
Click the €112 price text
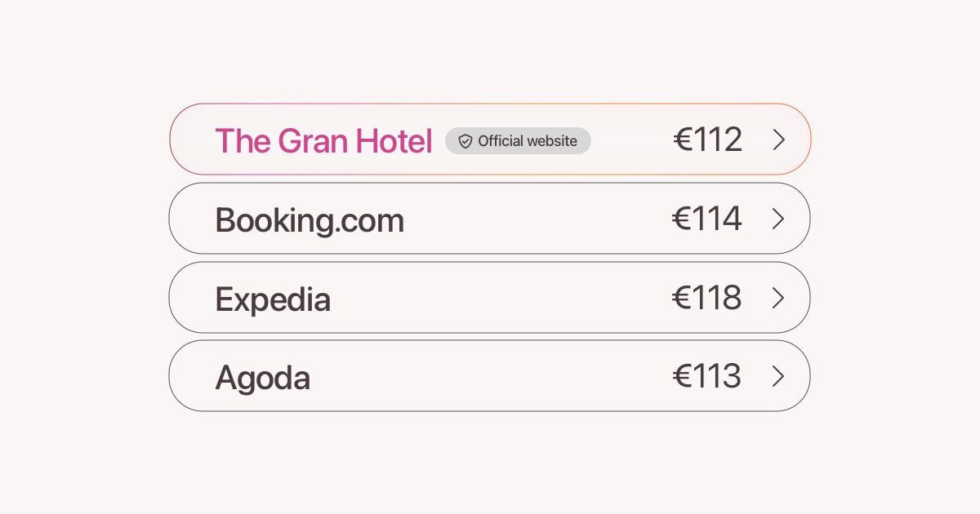707,139
